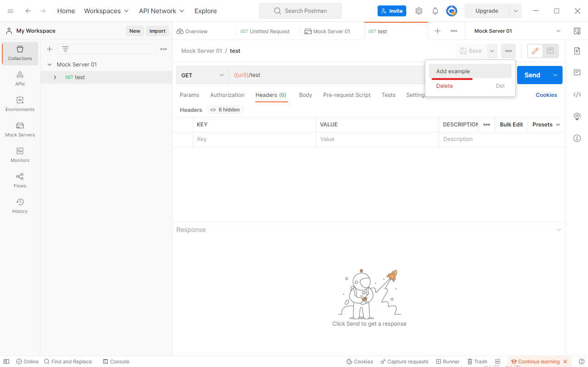
Task: Select Add example menu item
Action: pyautogui.click(x=470, y=71)
